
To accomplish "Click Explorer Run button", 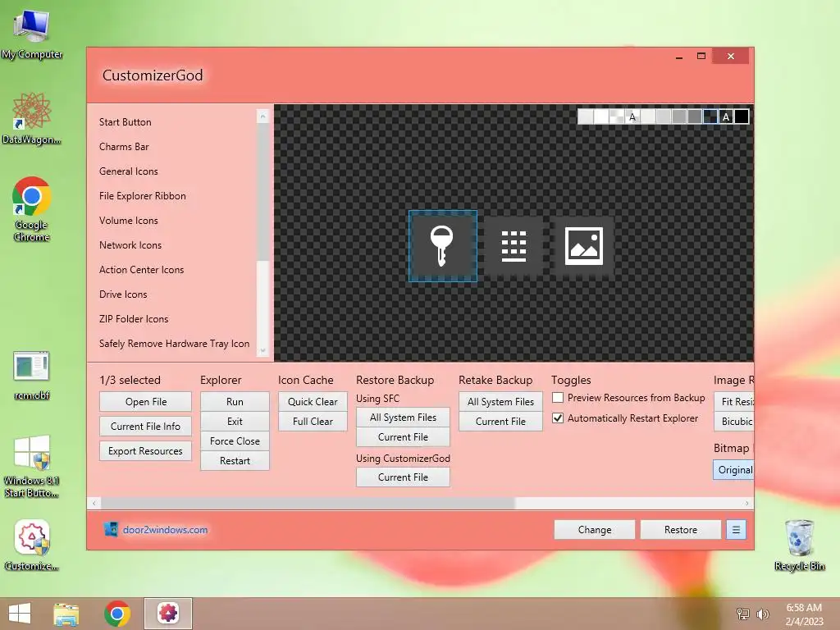I will point(235,402).
